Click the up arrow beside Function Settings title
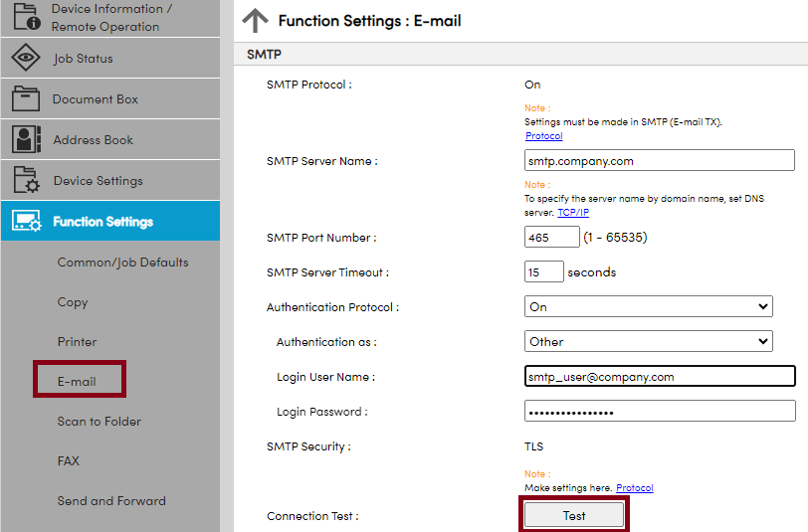This screenshot has height=532, width=808. pyautogui.click(x=256, y=21)
